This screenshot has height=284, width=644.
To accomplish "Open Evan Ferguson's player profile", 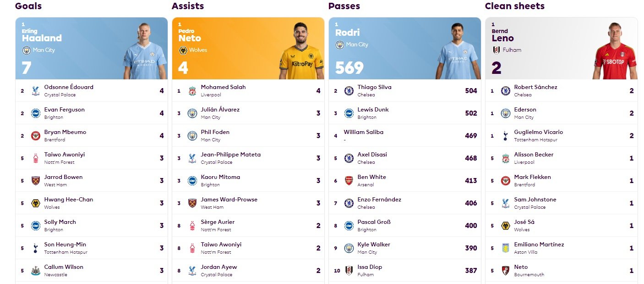I will (x=65, y=110).
